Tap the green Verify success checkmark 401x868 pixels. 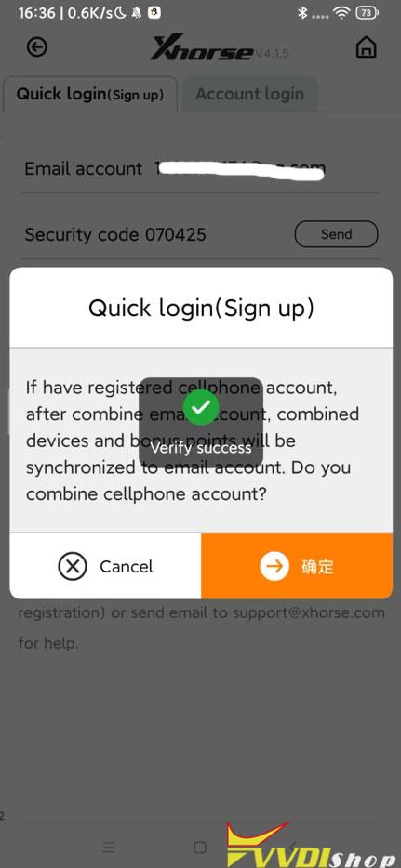[201, 407]
